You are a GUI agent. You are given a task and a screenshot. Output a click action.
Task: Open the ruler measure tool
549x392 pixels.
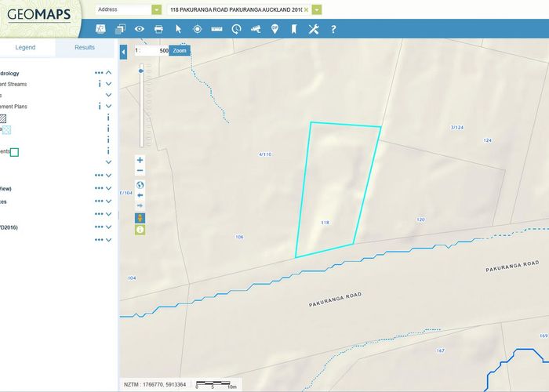click(x=216, y=29)
